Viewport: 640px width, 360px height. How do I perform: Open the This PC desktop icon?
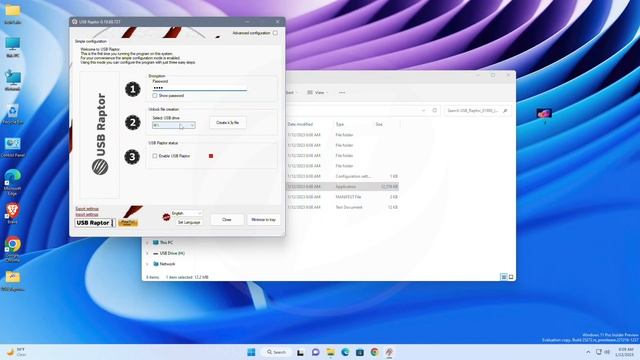tap(13, 47)
